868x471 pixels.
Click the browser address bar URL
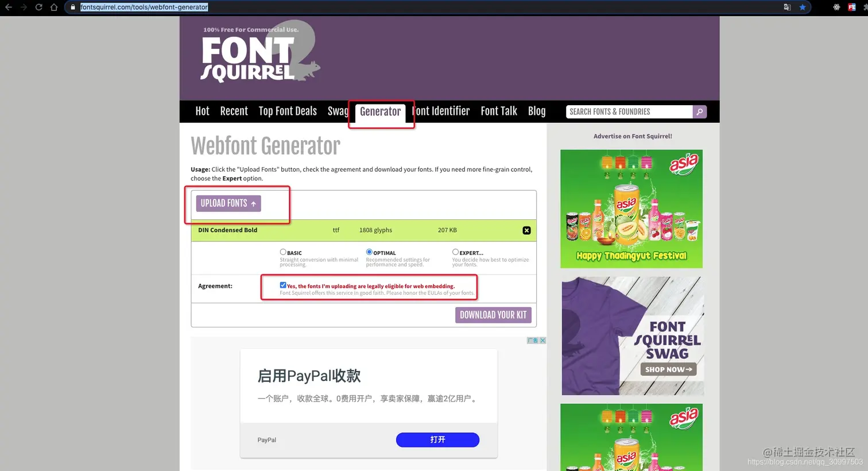pyautogui.click(x=144, y=7)
